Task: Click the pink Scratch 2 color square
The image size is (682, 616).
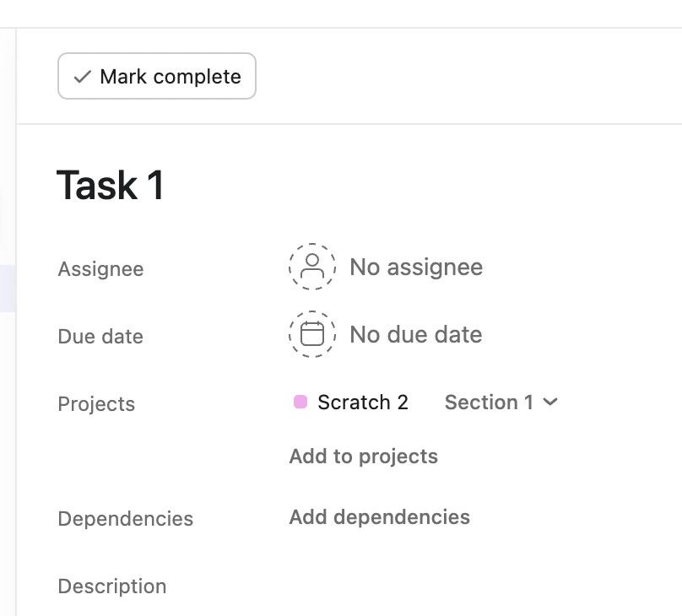Action: 300,403
